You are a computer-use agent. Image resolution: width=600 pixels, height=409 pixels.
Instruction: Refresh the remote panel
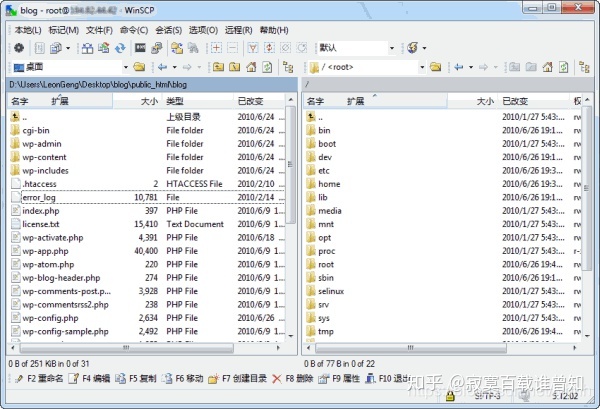pos(564,67)
